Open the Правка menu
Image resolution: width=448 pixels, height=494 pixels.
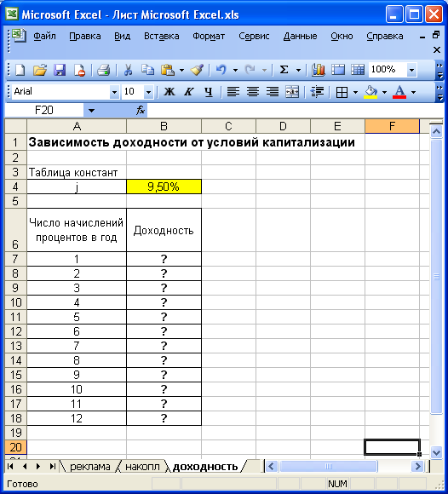point(85,37)
